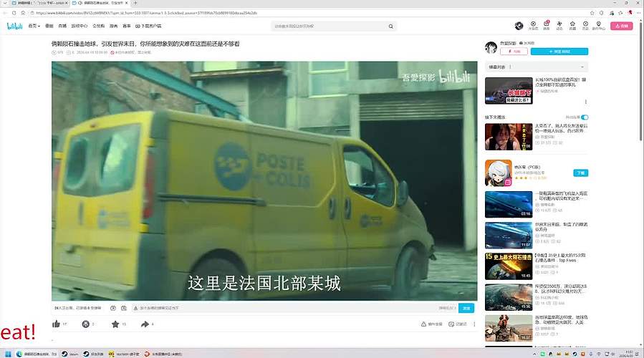Click the pink upload button
This screenshot has height=358, width=644.
[621, 26]
